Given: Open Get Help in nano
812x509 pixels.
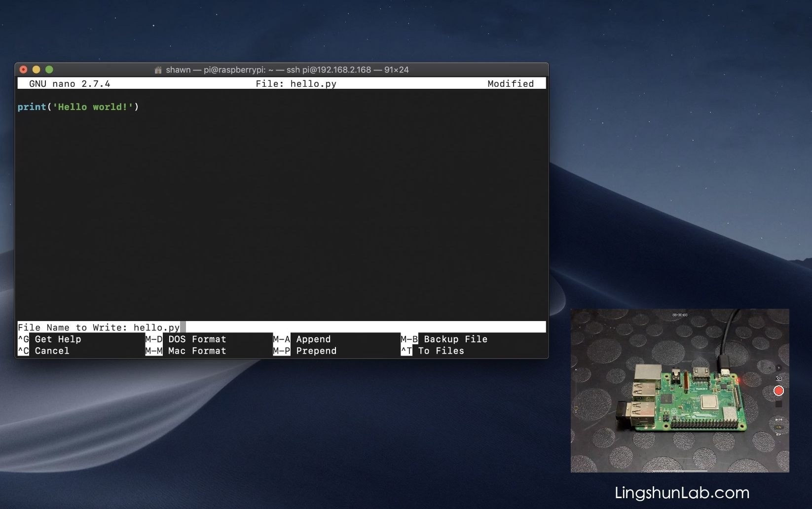Looking at the screenshot, I should (x=58, y=339).
